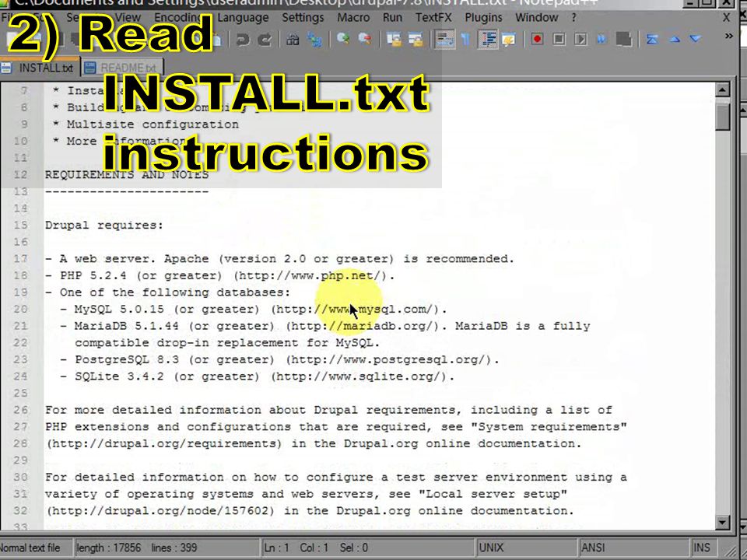Viewport: 747px width, 560px height.
Task: Play back the recorded macro
Action: point(580,39)
